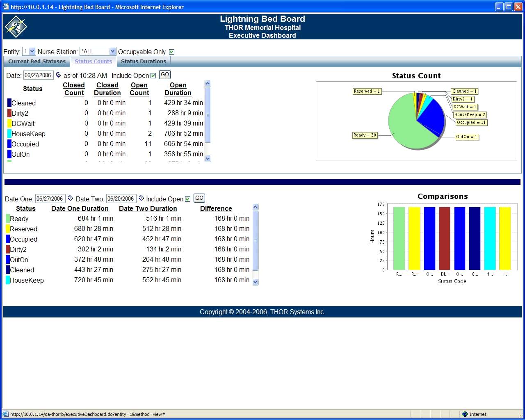Click GO button for date comparison
Viewport: 525px width, 420px height.
coord(199,198)
